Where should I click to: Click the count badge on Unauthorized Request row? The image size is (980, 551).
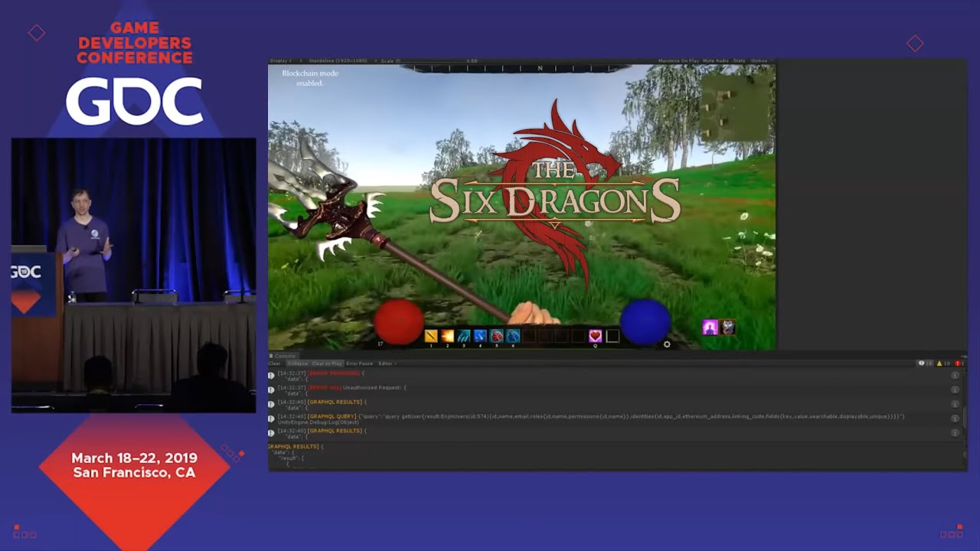[955, 390]
